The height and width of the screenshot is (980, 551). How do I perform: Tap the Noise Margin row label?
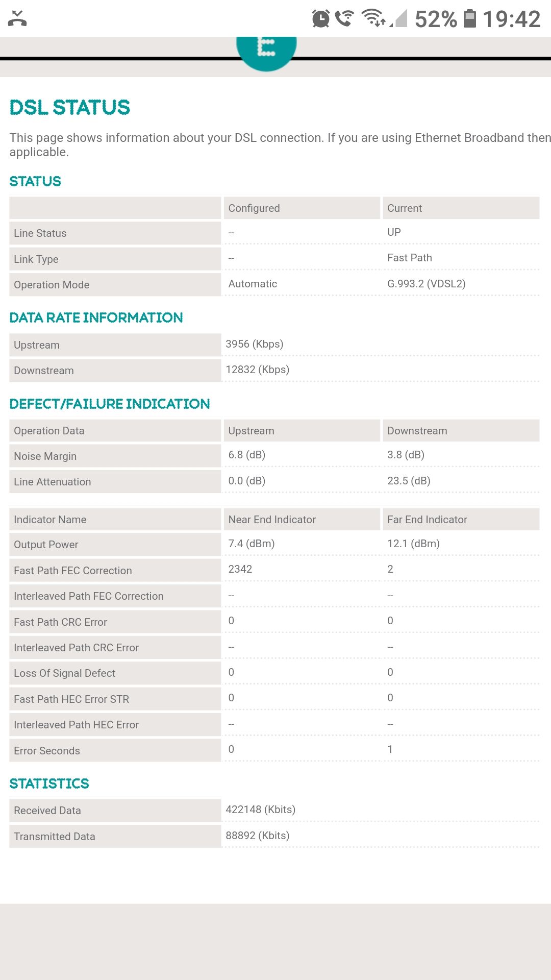45,456
